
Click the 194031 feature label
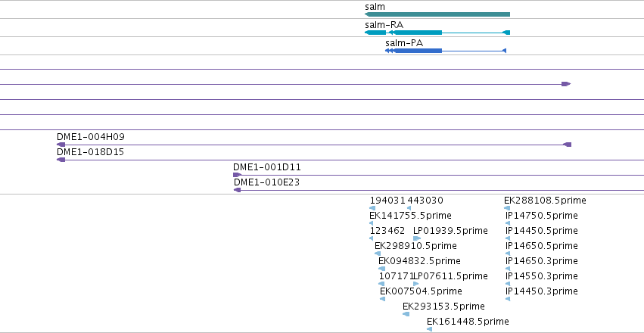[x=387, y=201]
